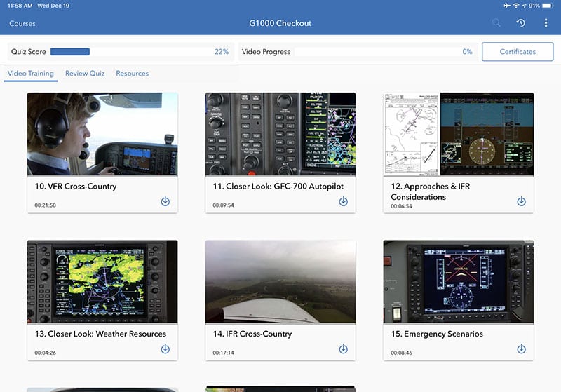This screenshot has height=392, width=561.
Task: Click the 00:17:14 duration label
Action: click(223, 353)
